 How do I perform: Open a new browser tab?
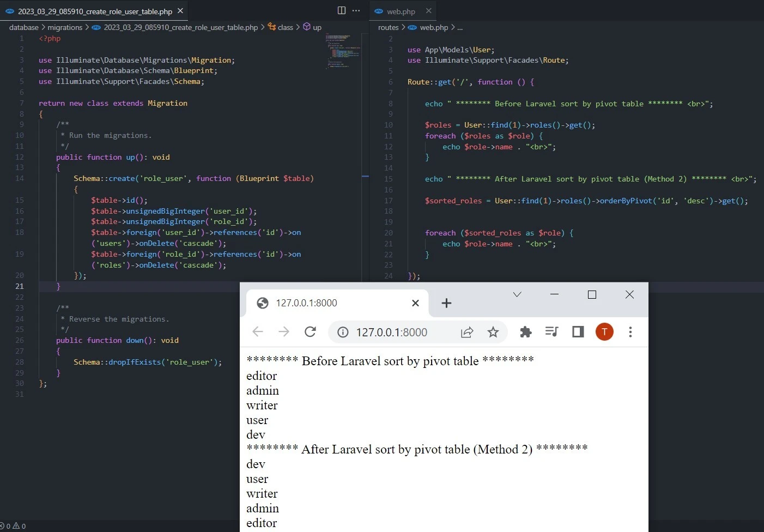click(x=446, y=303)
